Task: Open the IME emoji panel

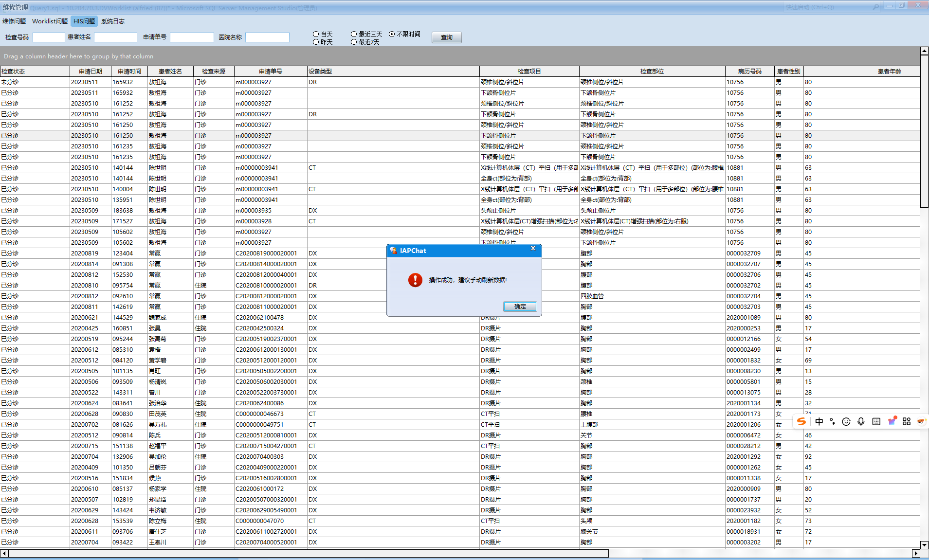Action: point(846,421)
